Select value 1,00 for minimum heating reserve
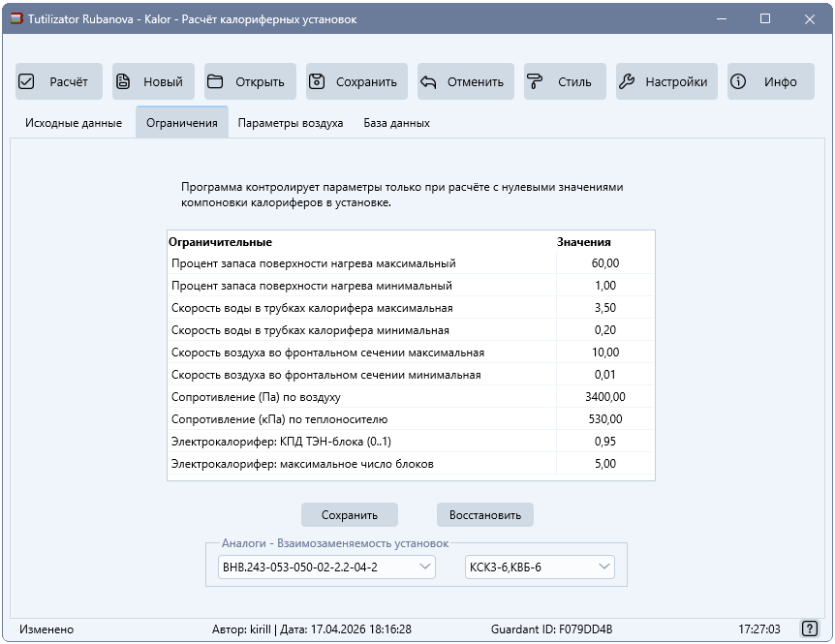 point(605,286)
